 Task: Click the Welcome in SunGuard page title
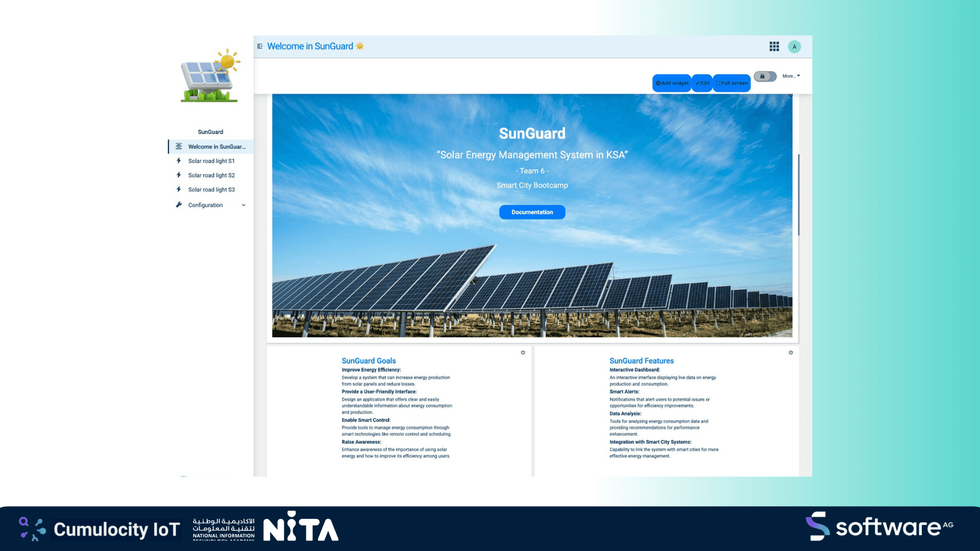point(310,46)
